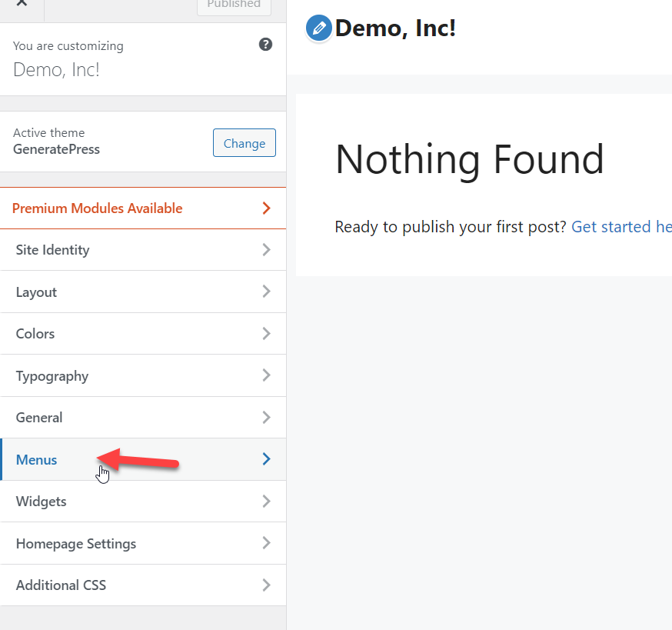This screenshot has width=672, height=630.
Task: Click the chevron next to Colors
Action: coord(266,333)
